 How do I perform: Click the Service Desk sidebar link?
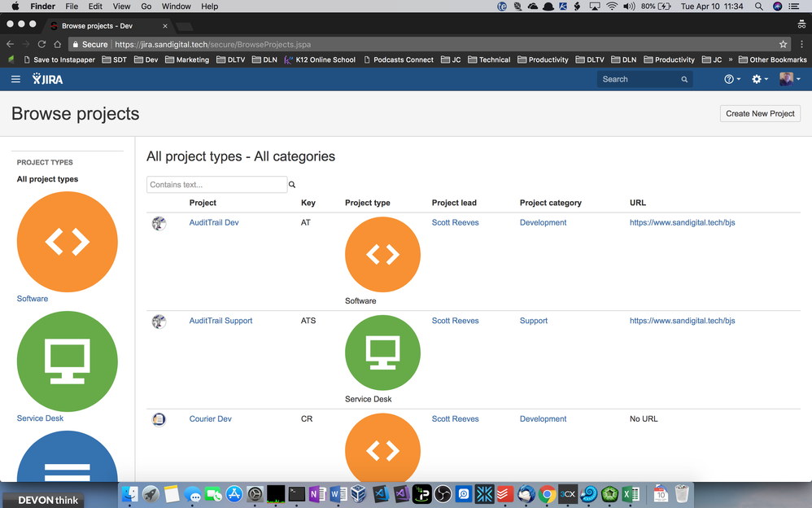40,418
